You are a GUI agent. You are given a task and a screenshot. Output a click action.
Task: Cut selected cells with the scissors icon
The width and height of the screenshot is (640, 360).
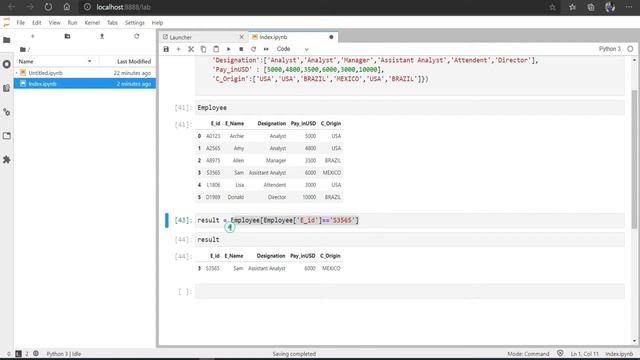pos(191,49)
